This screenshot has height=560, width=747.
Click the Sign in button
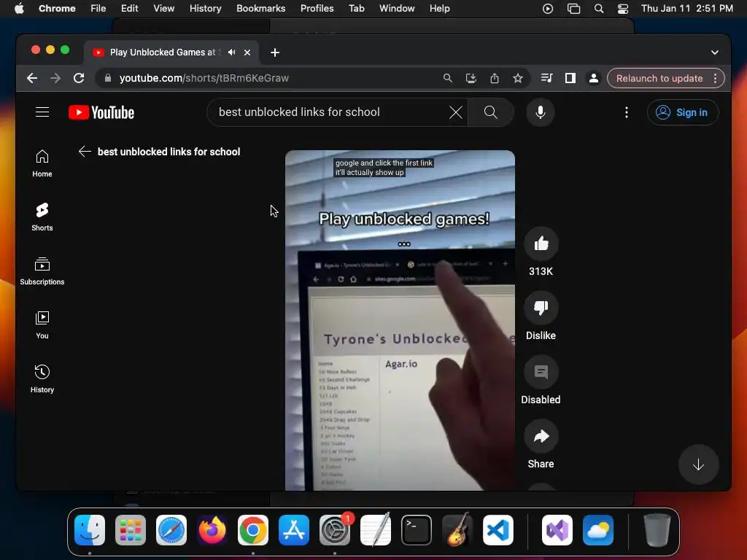click(682, 112)
